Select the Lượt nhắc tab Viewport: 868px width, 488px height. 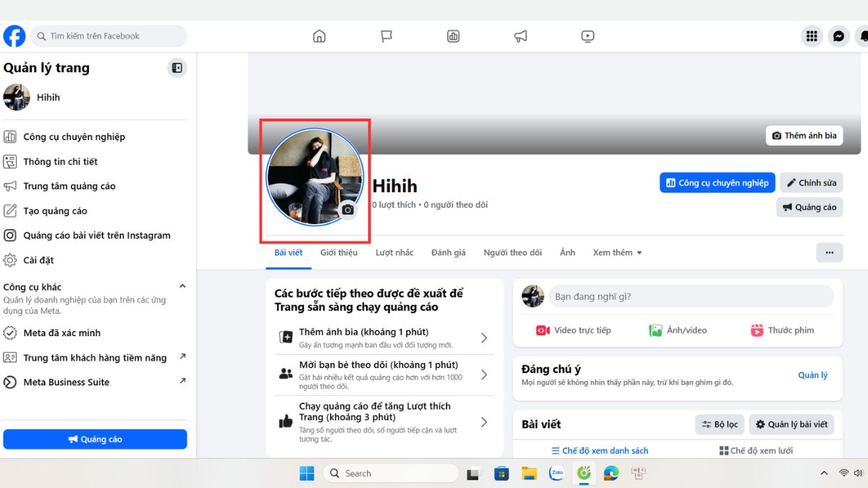click(394, 252)
